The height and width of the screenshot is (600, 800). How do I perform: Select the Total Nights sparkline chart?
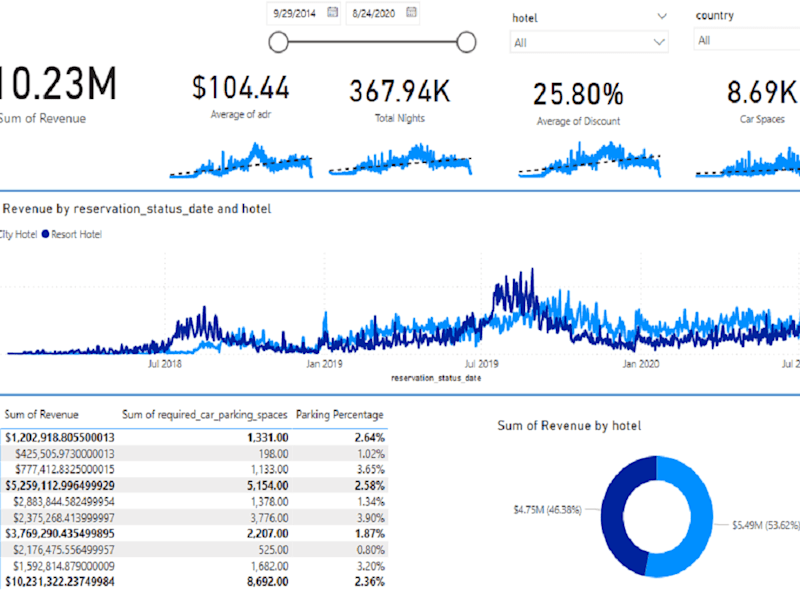tap(401, 160)
